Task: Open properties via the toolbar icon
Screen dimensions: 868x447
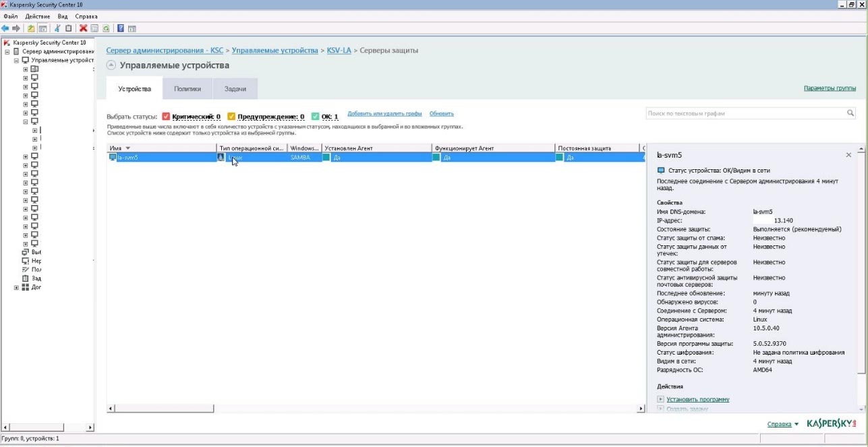Action: (94, 28)
